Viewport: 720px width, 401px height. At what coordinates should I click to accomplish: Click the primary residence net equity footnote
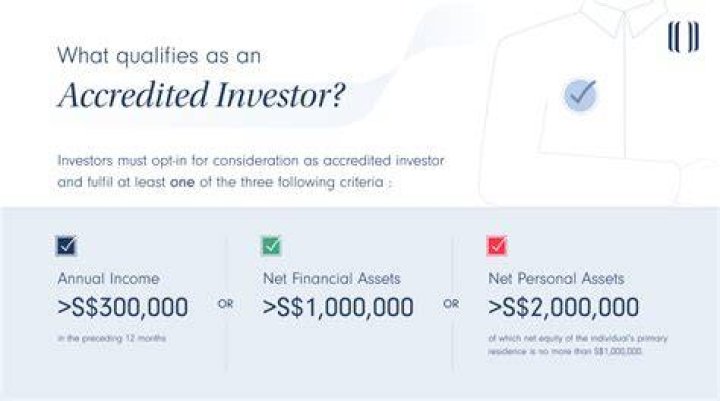578,345
